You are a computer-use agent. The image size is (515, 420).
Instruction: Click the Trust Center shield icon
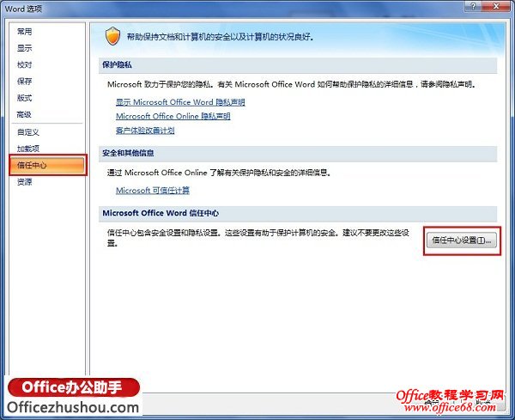[x=112, y=36]
